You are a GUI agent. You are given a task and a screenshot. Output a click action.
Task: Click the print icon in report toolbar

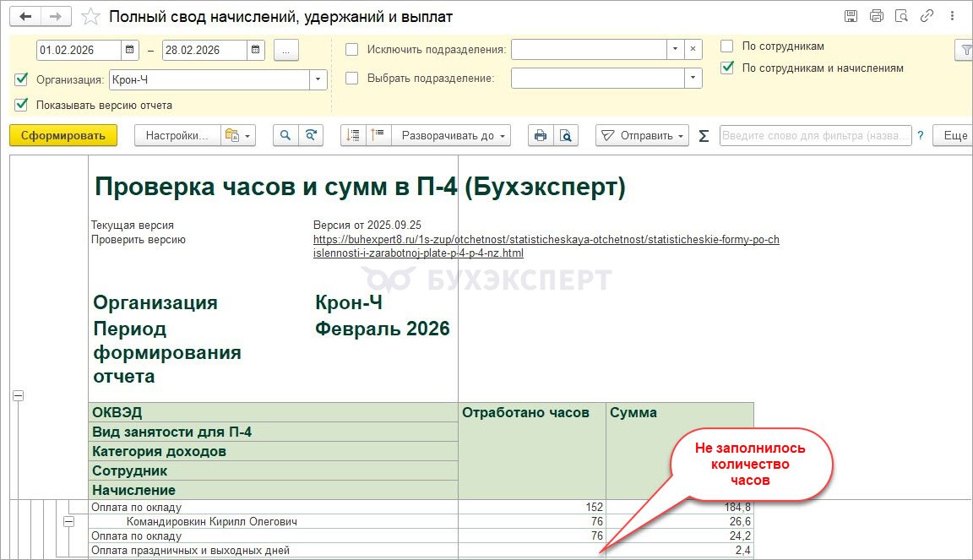(x=541, y=136)
